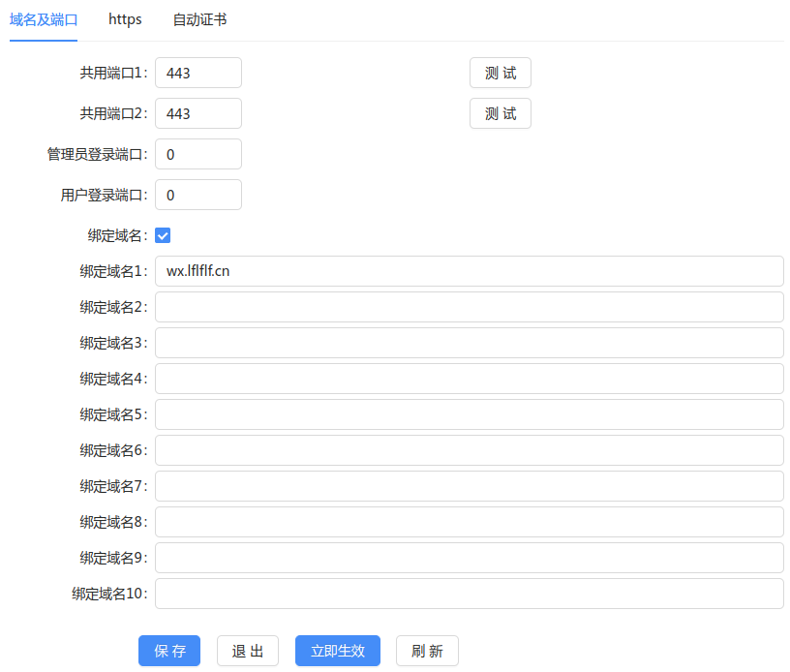
Task: Focus the 绑定域名3 text box
Action: [x=469, y=343]
